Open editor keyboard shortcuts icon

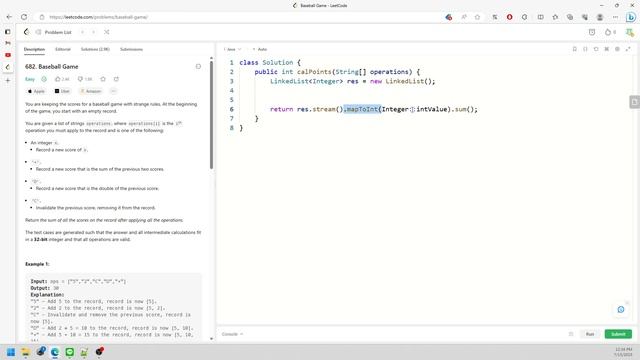tap(607, 49)
